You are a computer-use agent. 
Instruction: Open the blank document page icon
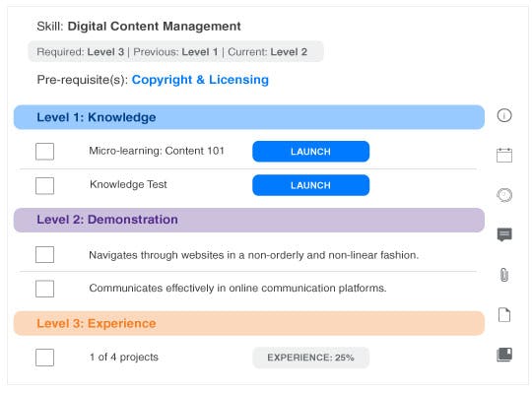point(504,314)
